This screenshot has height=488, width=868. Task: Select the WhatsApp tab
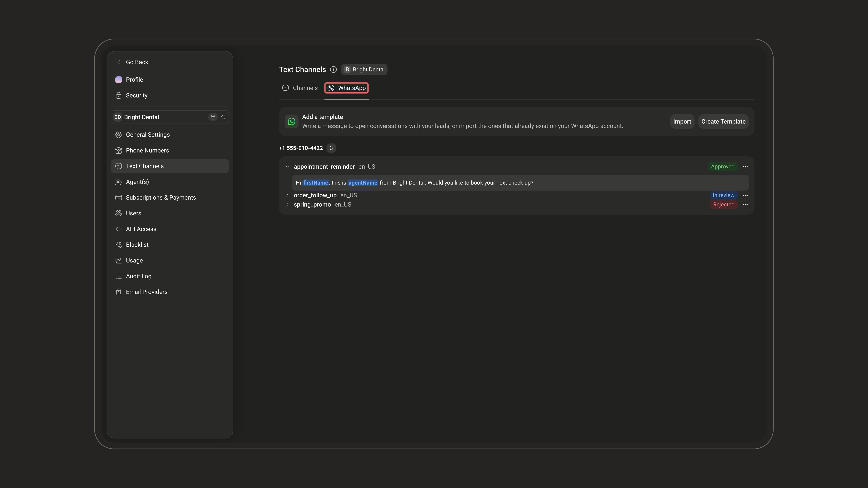pyautogui.click(x=346, y=88)
